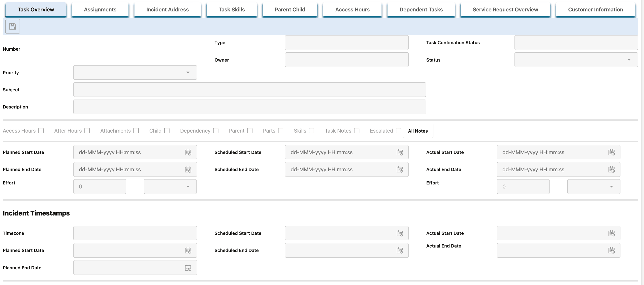
Task: Open the Priority dropdown
Action: click(x=188, y=72)
